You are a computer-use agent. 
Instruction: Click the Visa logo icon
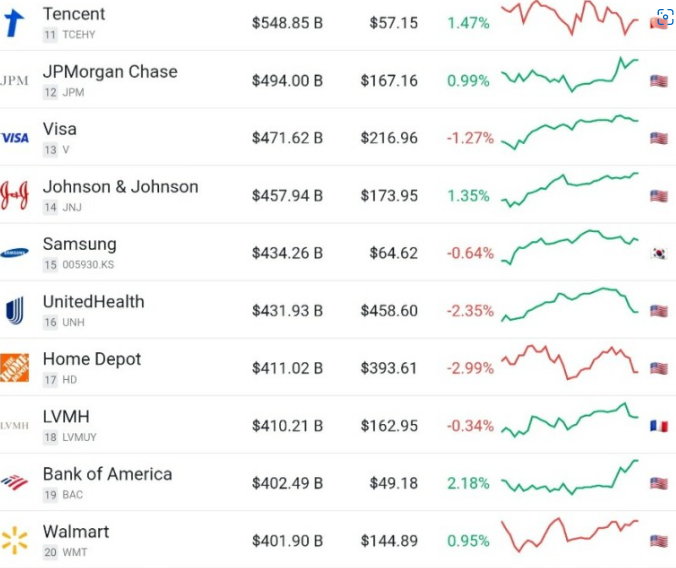point(15,138)
